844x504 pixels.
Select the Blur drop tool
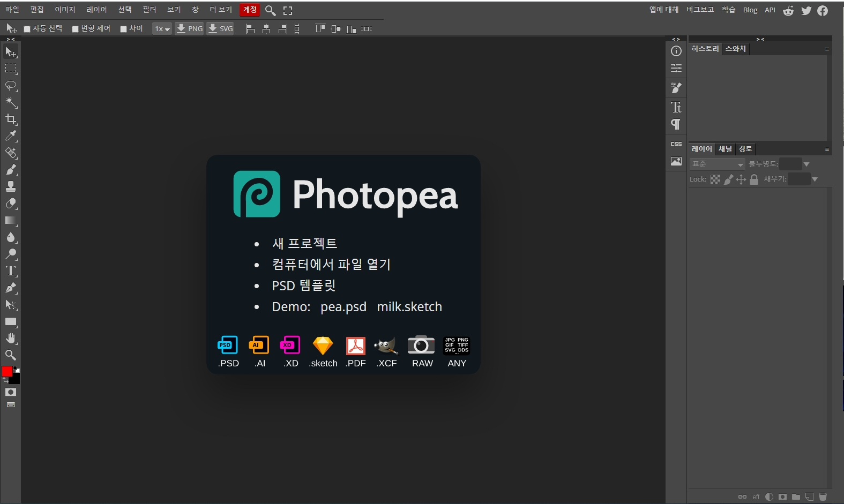(x=11, y=237)
